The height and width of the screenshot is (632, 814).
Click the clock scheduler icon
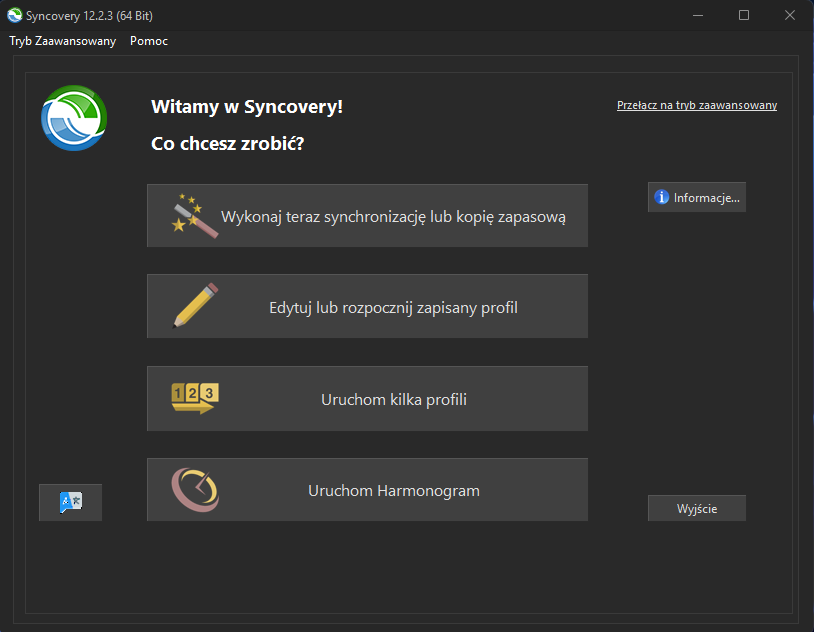point(195,490)
